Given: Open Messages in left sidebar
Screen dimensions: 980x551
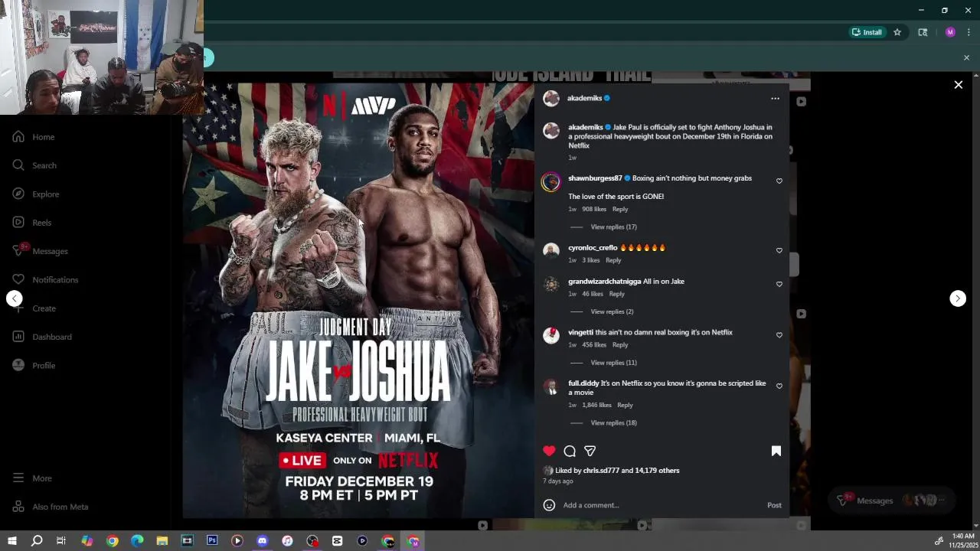Looking at the screenshot, I should coord(40,251).
